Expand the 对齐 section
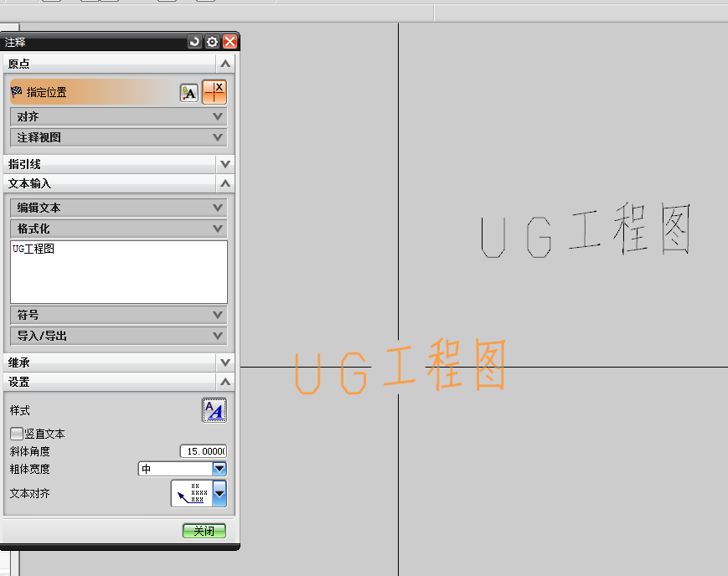The width and height of the screenshot is (728, 576). 217,116
